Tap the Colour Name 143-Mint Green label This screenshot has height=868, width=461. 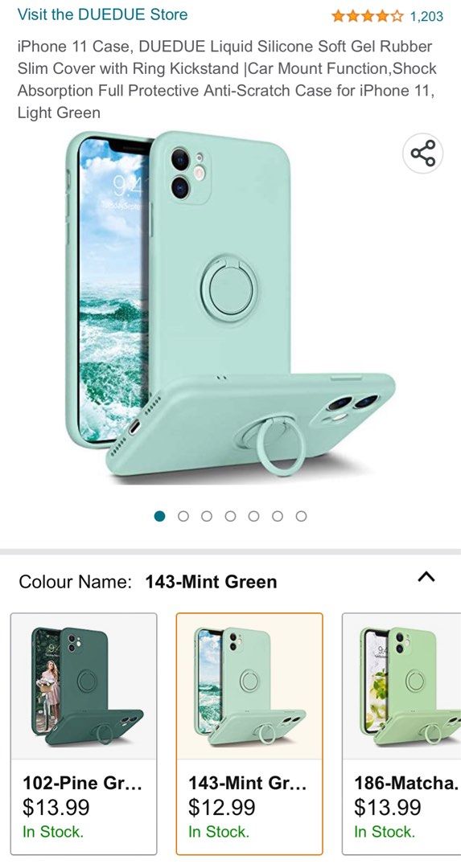pyautogui.click(x=148, y=582)
